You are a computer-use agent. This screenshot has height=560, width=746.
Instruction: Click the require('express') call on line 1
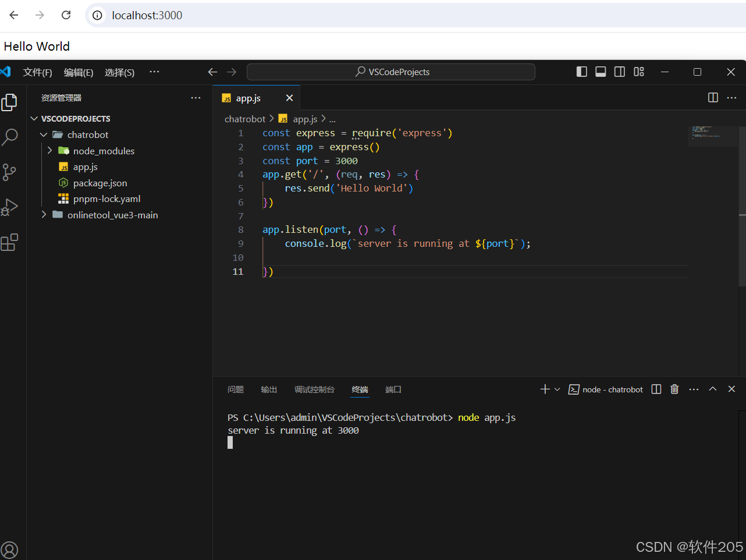(402, 133)
